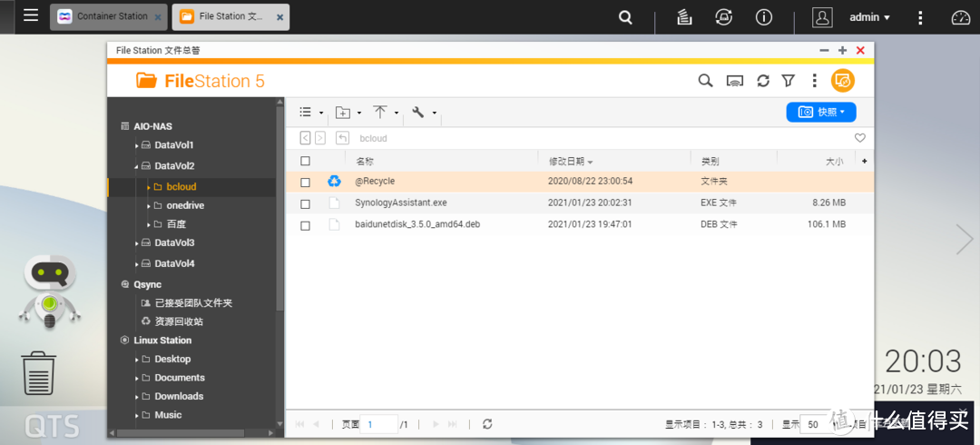This screenshot has width=980, height=445.
Task: Expand the 百度 folder node
Action: tap(149, 224)
